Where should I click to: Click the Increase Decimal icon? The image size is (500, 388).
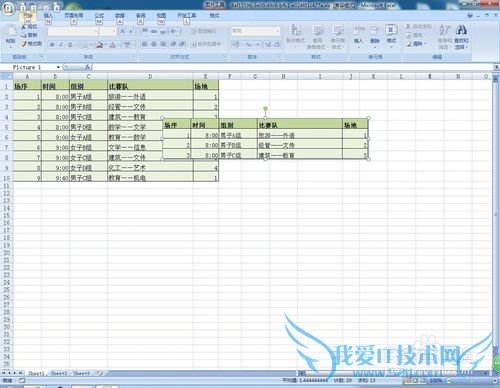[268, 44]
